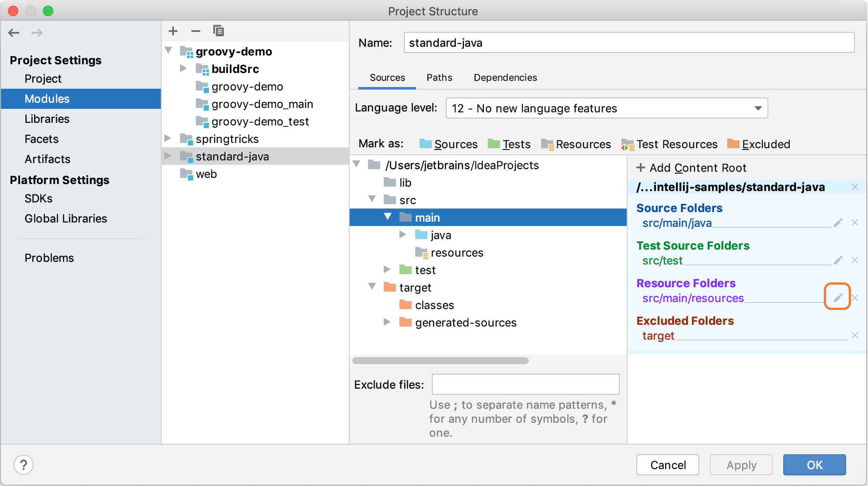The image size is (868, 487).
Task: Click the remove module minus button
Action: (x=194, y=31)
